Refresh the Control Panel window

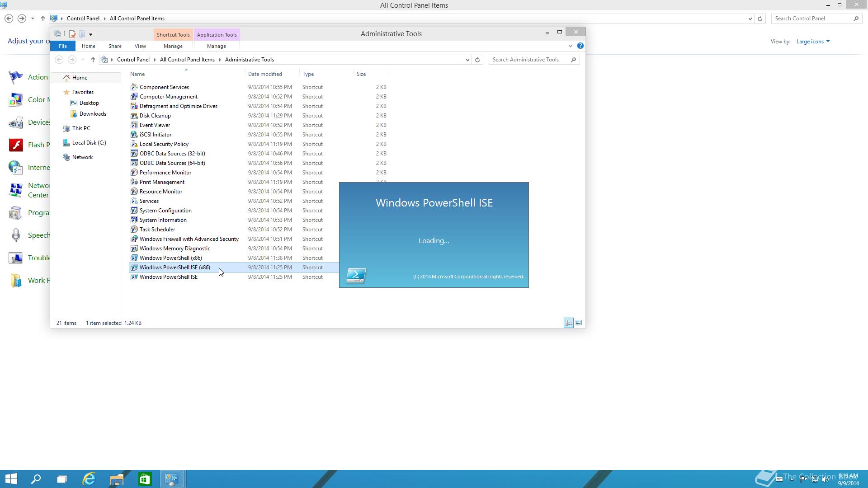tap(760, 19)
